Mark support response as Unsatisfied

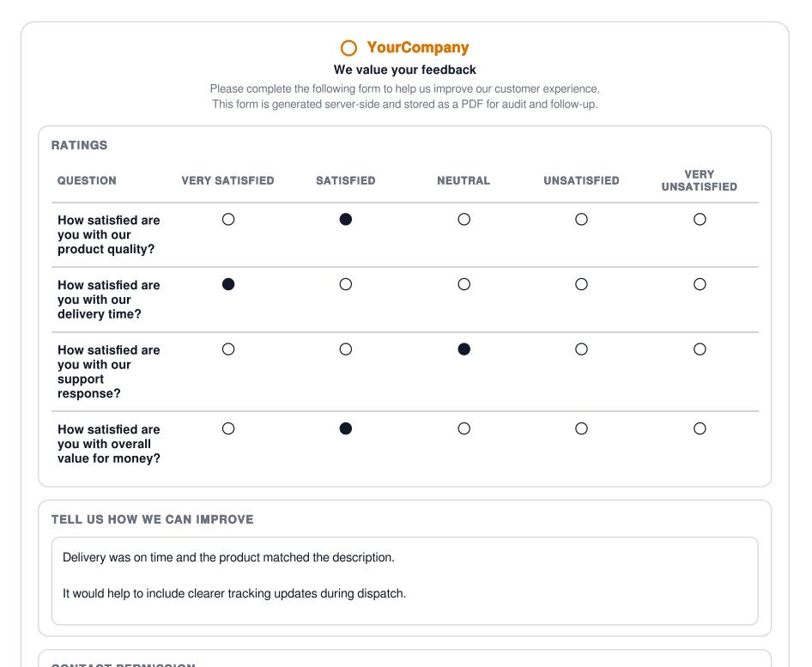point(582,349)
